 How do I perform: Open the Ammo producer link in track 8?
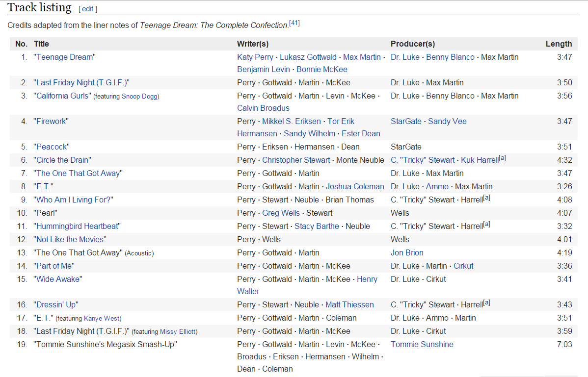tap(437, 186)
